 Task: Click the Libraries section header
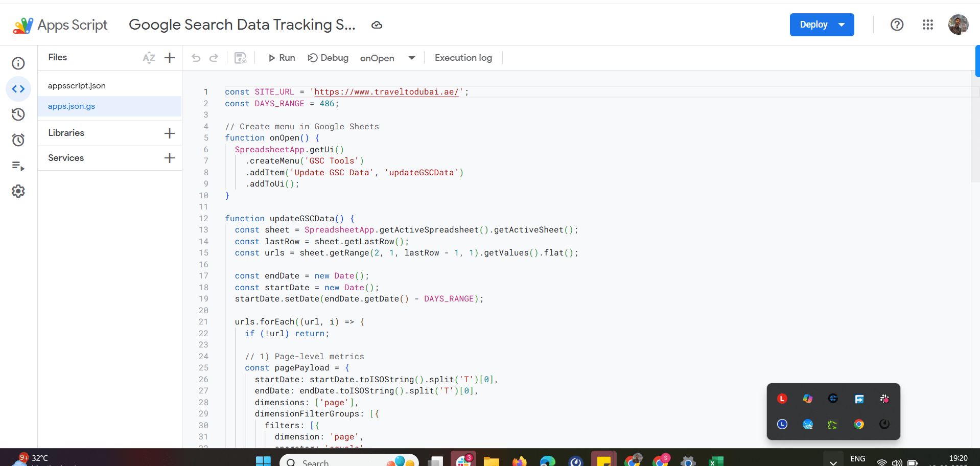(x=66, y=133)
